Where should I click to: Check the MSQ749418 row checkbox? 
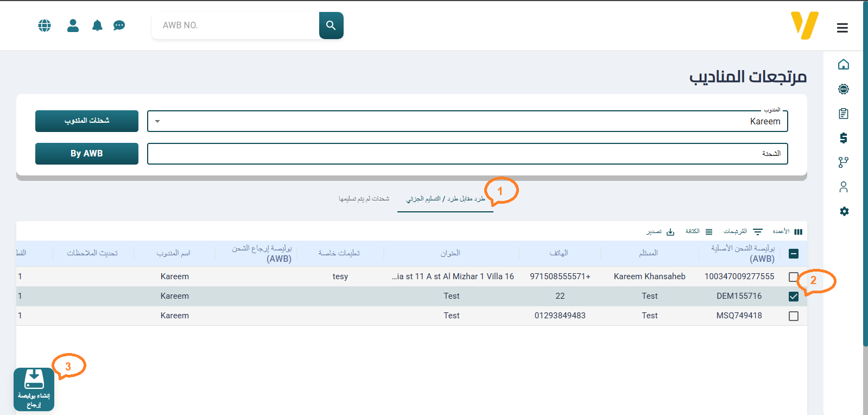tap(794, 316)
